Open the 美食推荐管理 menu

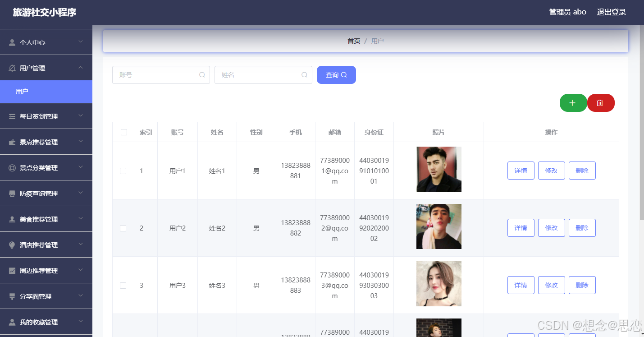pos(46,219)
